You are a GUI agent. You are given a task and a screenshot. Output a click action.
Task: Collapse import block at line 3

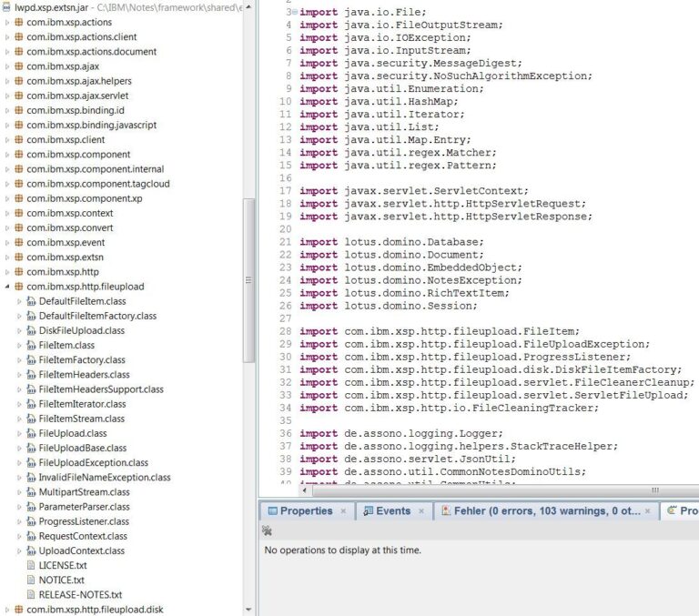(295, 12)
